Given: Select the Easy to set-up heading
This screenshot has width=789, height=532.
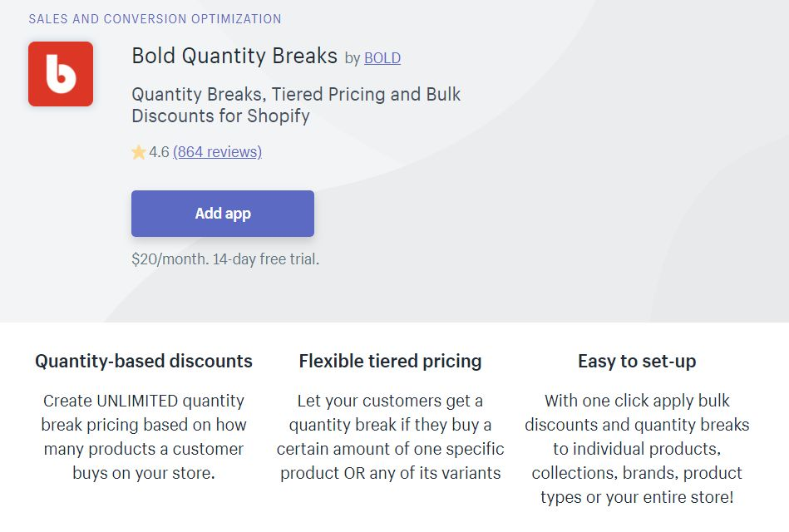Looking at the screenshot, I should (637, 362).
